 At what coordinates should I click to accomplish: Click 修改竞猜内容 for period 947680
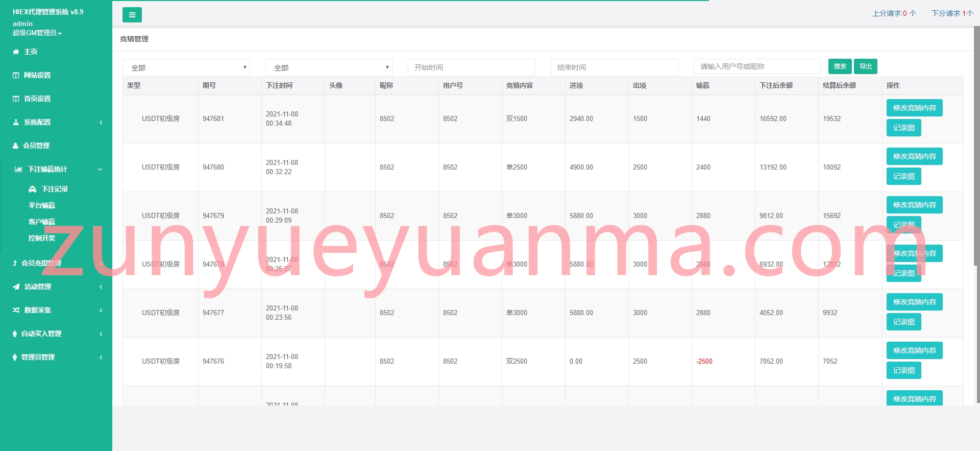click(914, 156)
